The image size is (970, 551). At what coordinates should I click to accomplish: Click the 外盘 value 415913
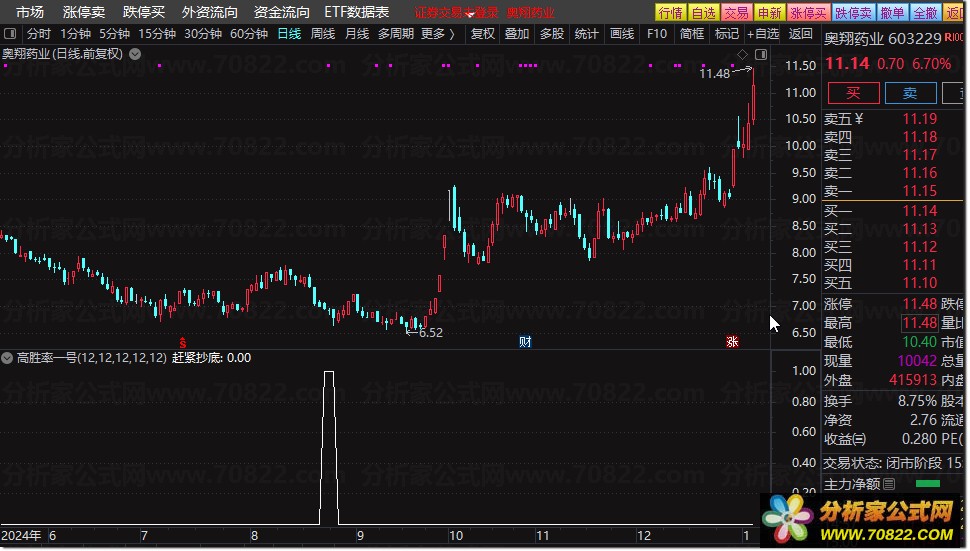(x=912, y=380)
